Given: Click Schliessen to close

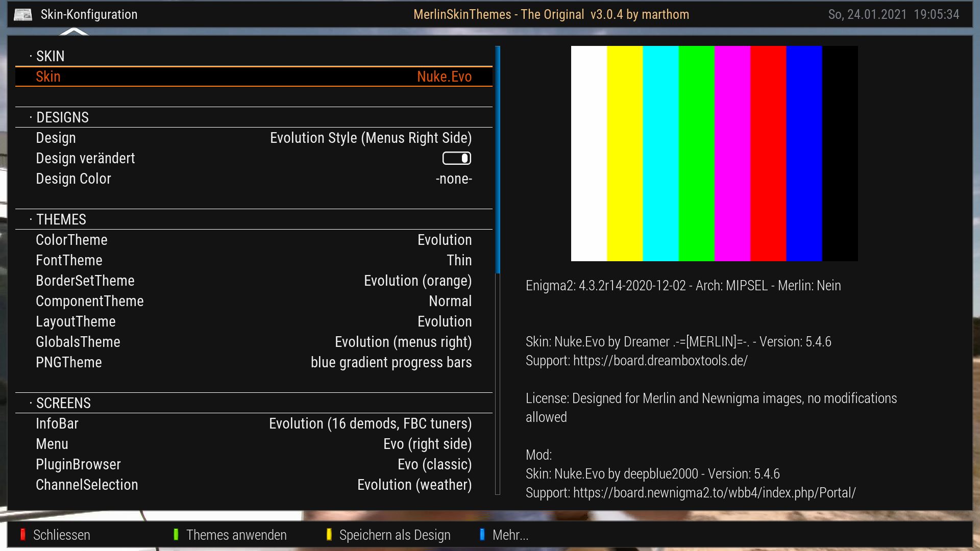Looking at the screenshot, I should 62,535.
